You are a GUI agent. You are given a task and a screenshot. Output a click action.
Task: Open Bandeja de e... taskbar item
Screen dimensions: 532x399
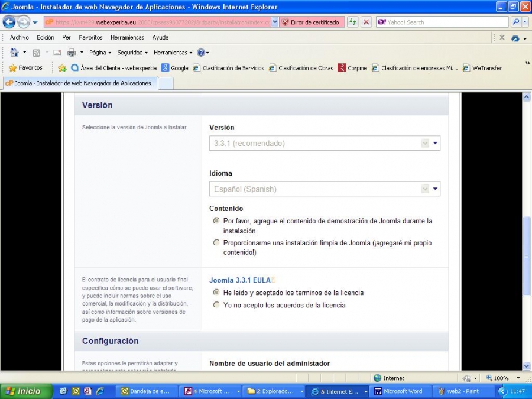148,391
